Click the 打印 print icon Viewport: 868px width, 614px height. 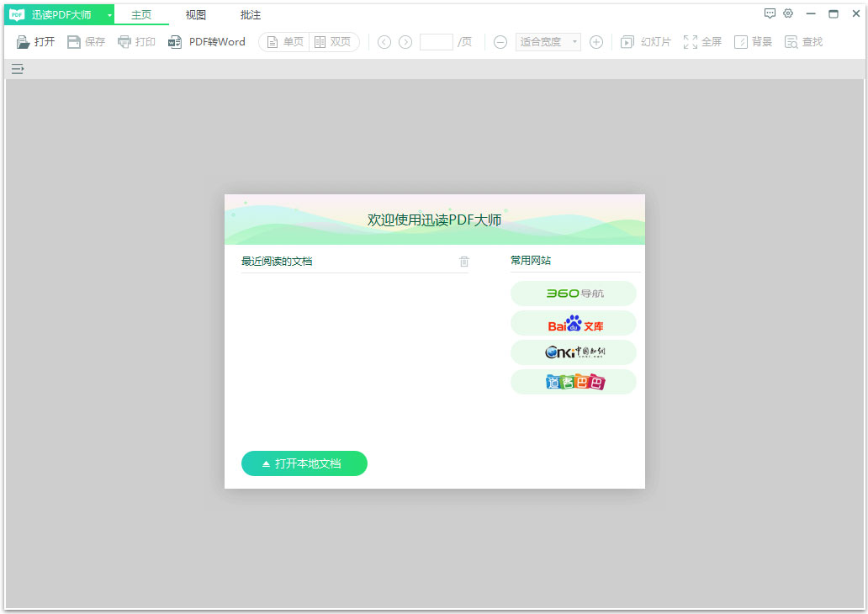coord(124,42)
